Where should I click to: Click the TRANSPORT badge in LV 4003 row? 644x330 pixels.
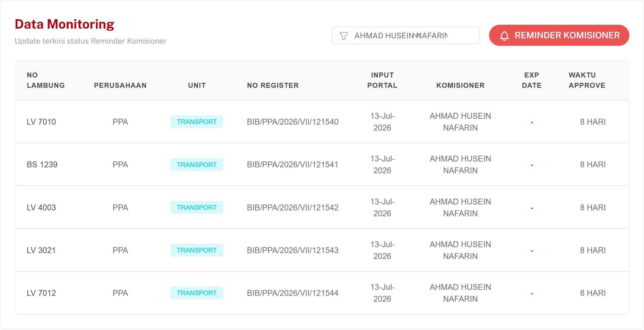(197, 207)
